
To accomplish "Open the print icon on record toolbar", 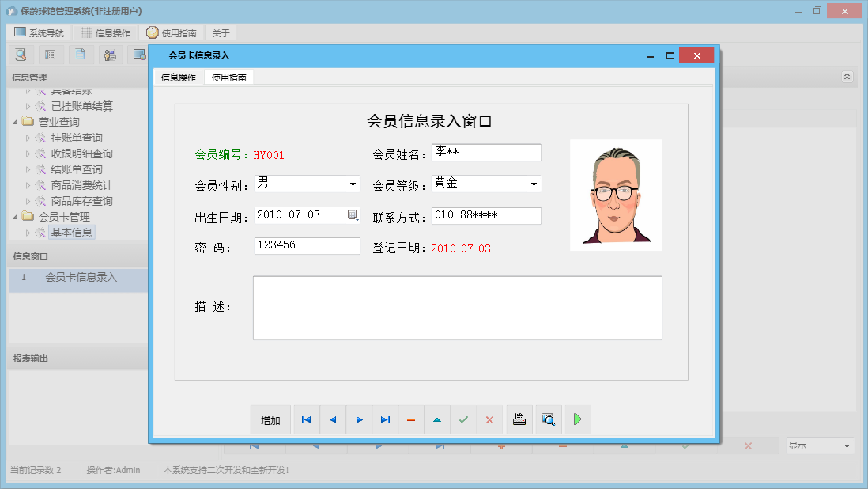I will [519, 419].
